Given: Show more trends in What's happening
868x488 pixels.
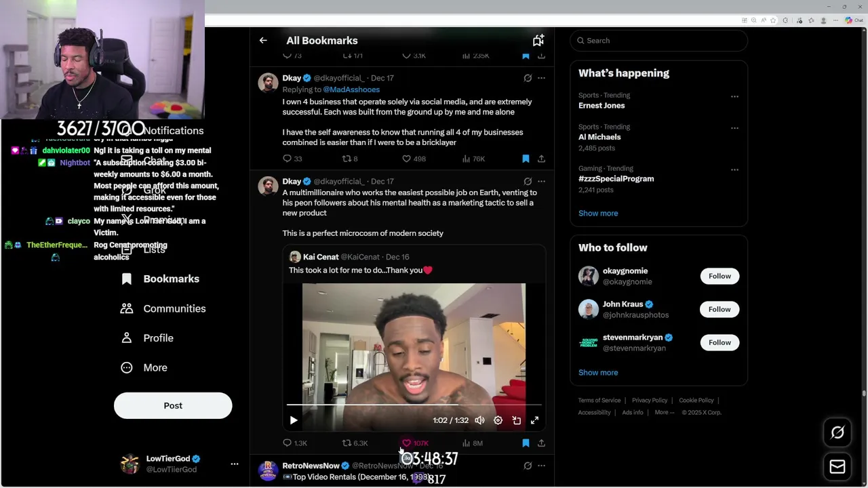Looking at the screenshot, I should pos(598,213).
